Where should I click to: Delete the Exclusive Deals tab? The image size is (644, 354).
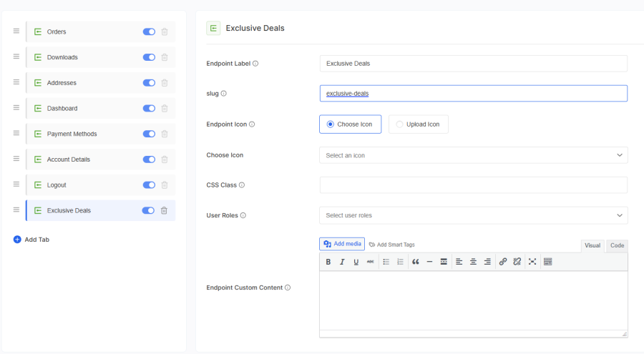click(x=164, y=210)
